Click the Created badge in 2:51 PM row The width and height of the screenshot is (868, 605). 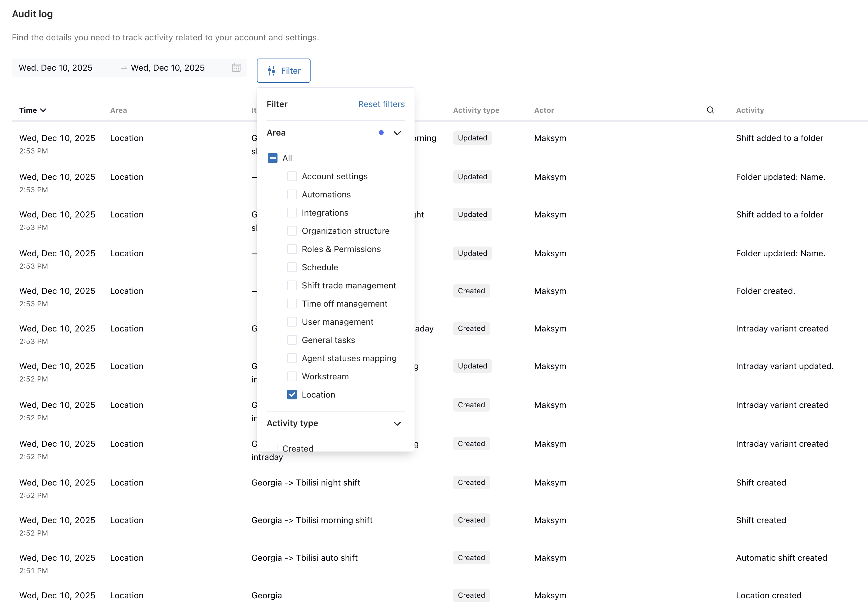pos(471,558)
